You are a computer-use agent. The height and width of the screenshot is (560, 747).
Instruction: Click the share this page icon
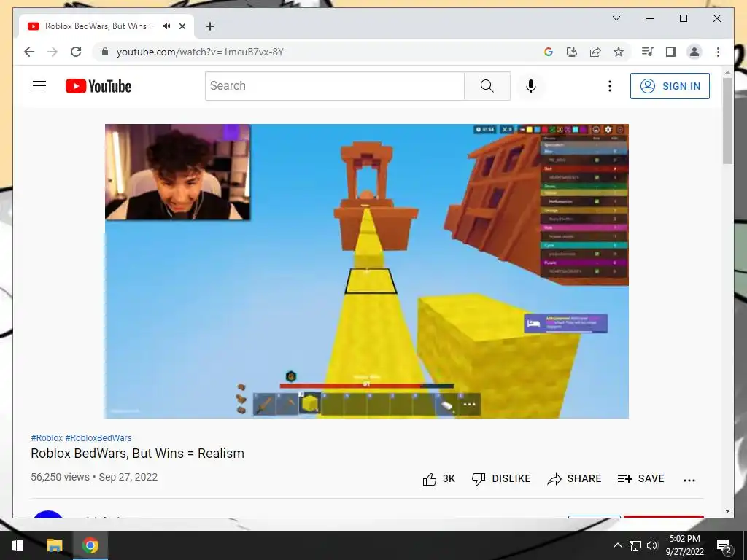point(595,52)
